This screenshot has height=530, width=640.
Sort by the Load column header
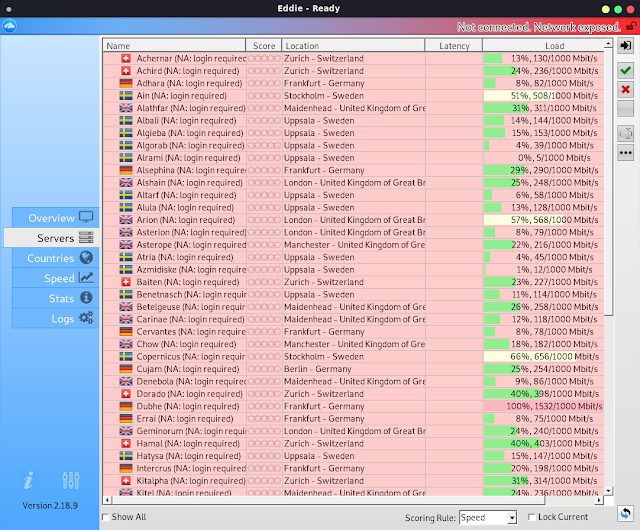coord(544,45)
